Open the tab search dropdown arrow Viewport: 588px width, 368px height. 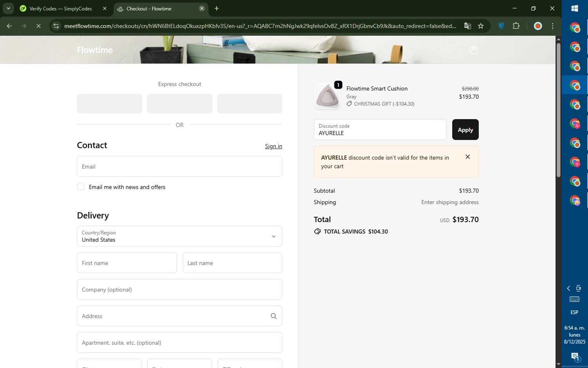pyautogui.click(x=8, y=8)
